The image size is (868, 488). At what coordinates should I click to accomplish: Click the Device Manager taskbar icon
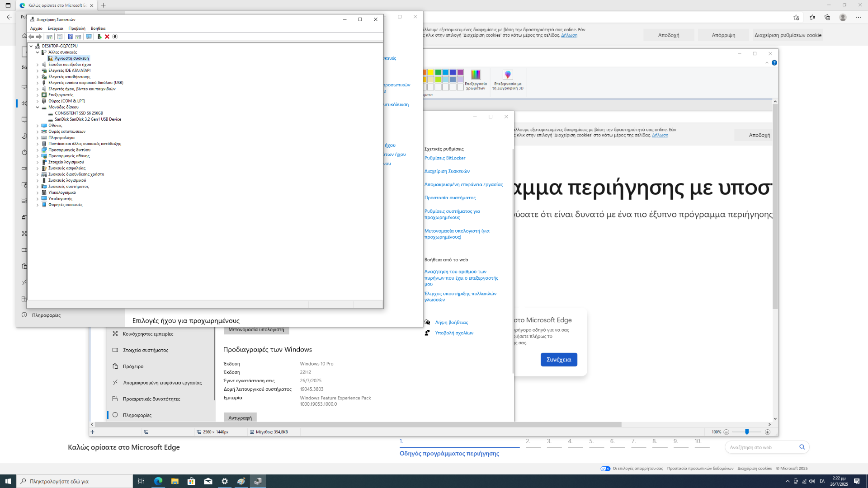(x=258, y=481)
